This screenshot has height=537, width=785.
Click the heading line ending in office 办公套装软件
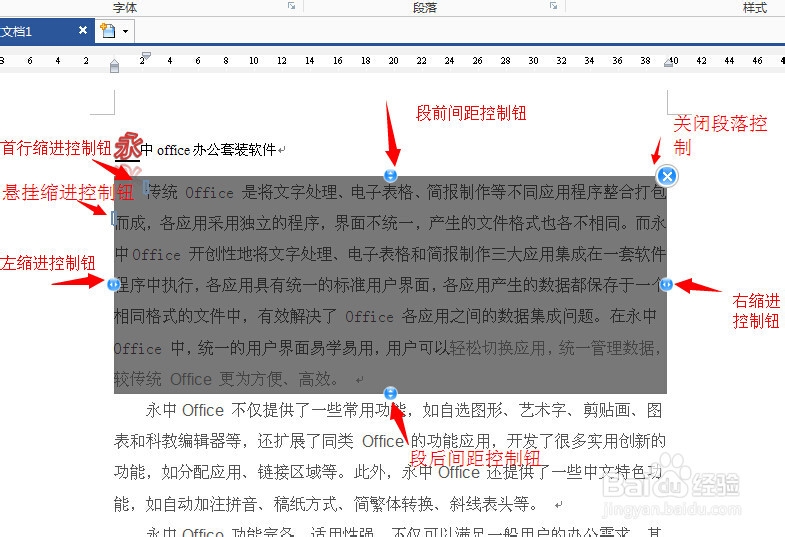(200, 148)
